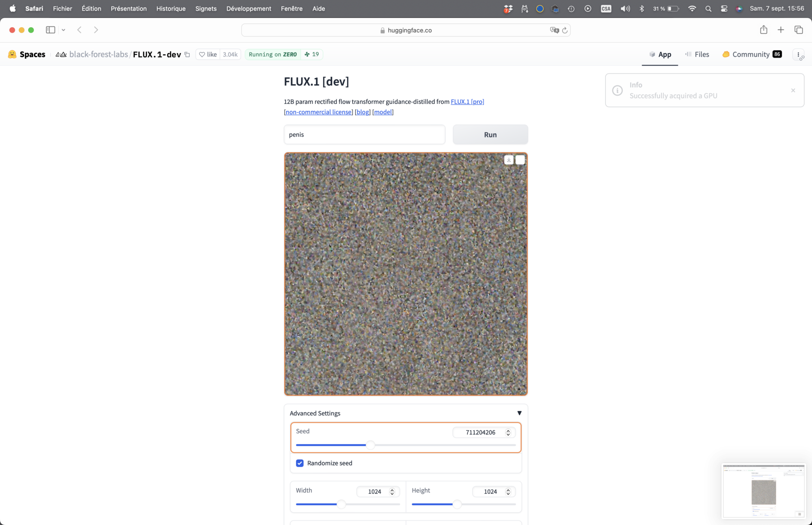Click the copy space name icon
The image size is (812, 525).
coord(187,54)
